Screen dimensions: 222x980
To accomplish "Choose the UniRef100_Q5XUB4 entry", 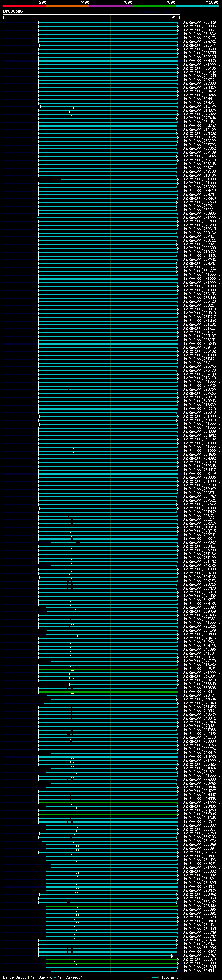I will coord(199,676).
